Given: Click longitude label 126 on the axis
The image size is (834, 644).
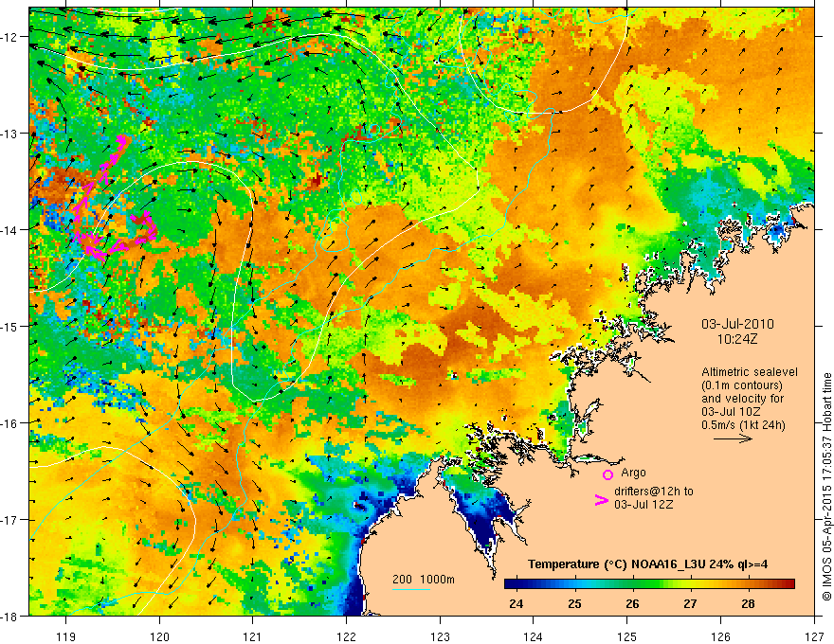Looking at the screenshot, I should 720,636.
